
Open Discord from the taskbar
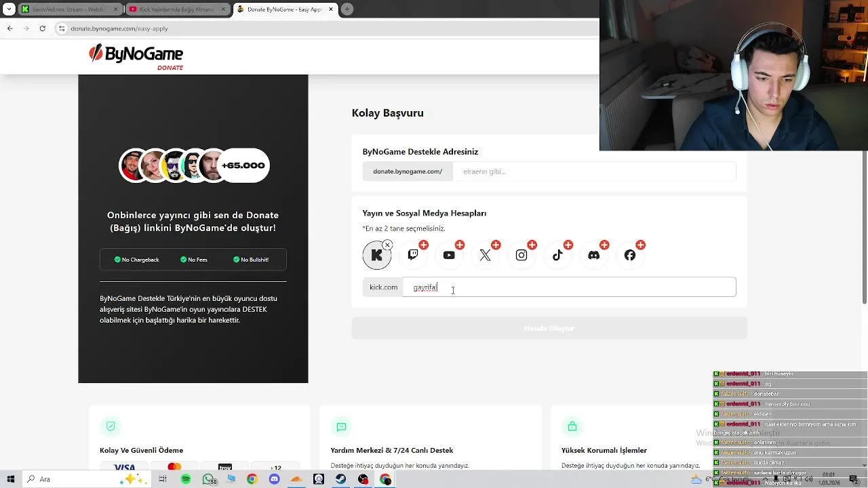[x=274, y=479]
